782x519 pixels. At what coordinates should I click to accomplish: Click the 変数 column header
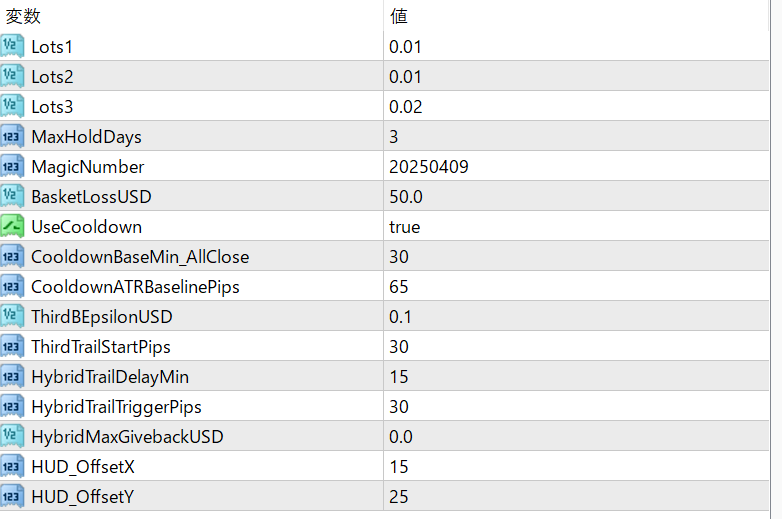pos(24,16)
